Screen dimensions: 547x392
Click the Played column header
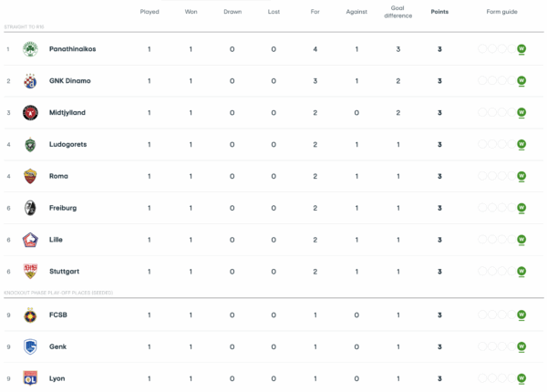150,12
